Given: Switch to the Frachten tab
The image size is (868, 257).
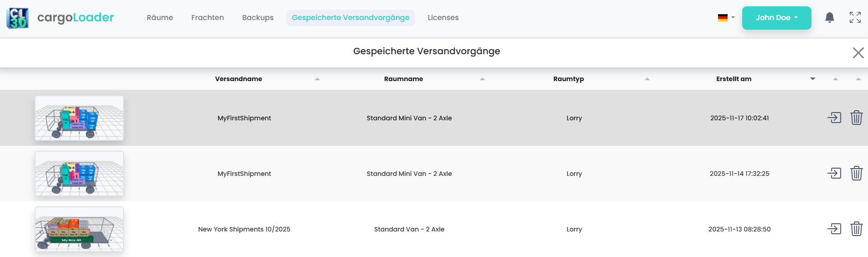Looking at the screenshot, I should (x=207, y=18).
